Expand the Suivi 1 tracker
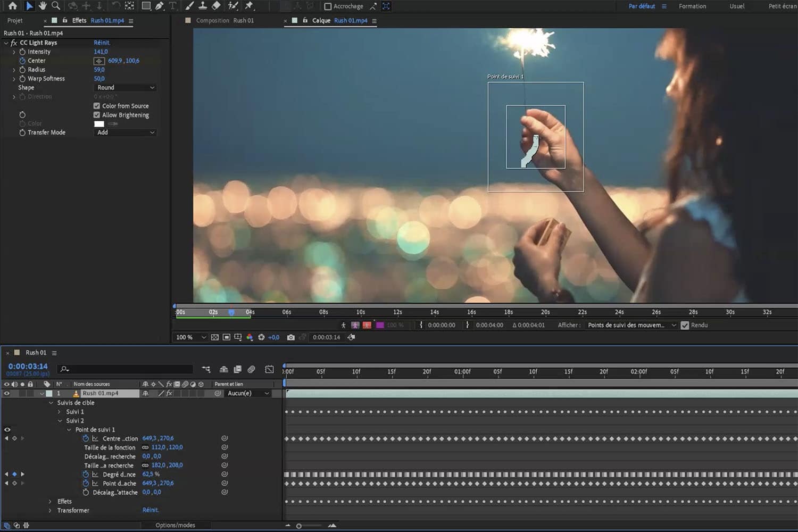Viewport: 798px width, 532px height. pos(59,412)
